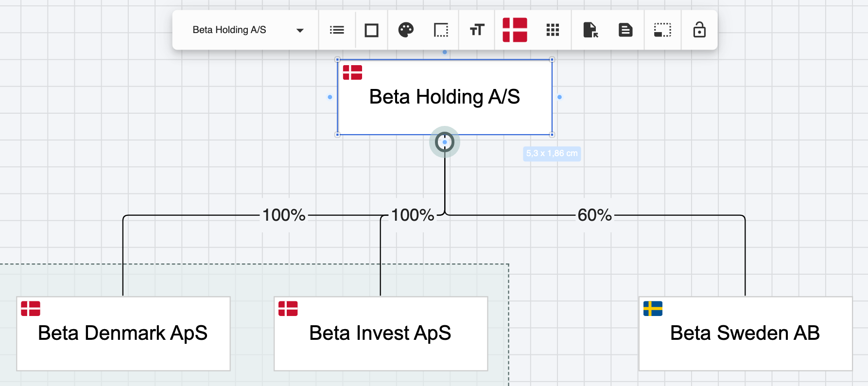
Task: Click the dashed selection area icon
Action: [x=662, y=30]
